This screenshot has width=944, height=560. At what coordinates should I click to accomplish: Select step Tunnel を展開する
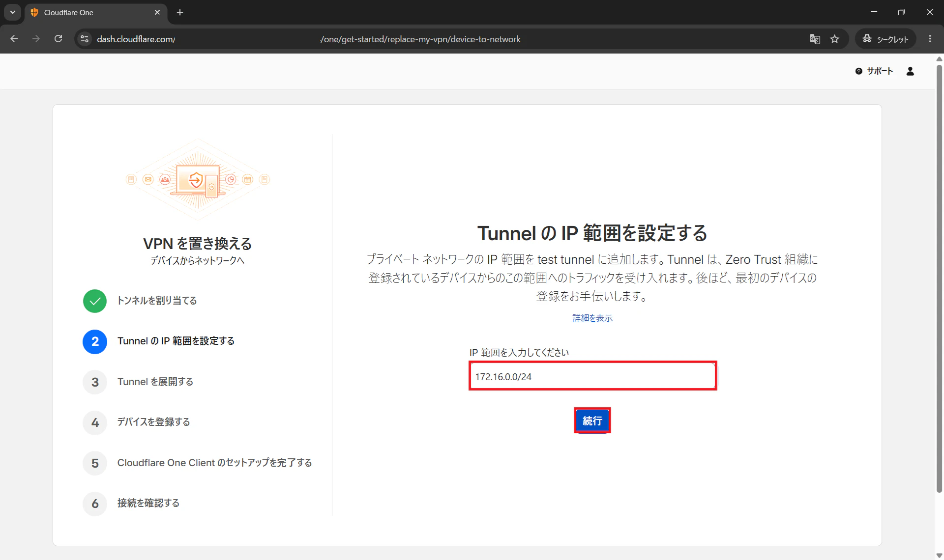[155, 382]
